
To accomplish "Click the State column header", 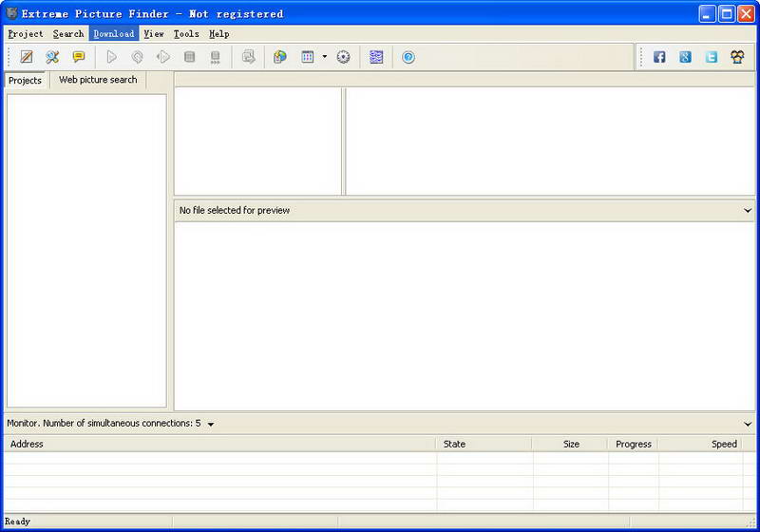I will 484,444.
